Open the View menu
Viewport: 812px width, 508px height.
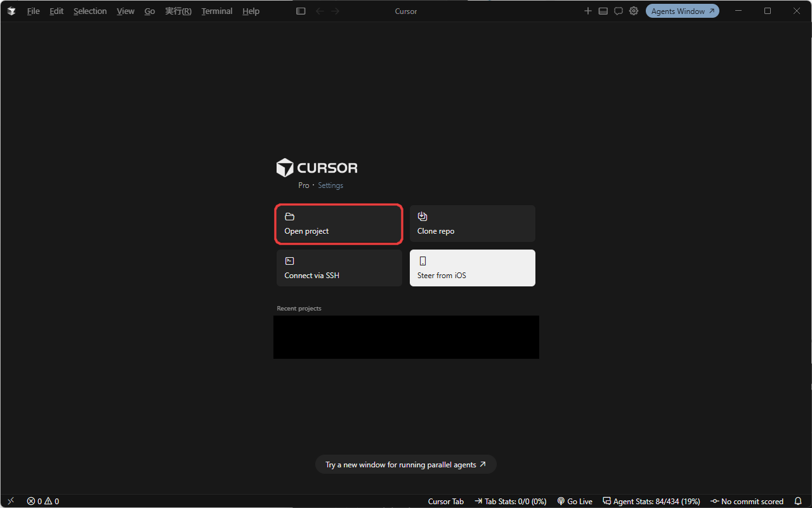coord(126,11)
